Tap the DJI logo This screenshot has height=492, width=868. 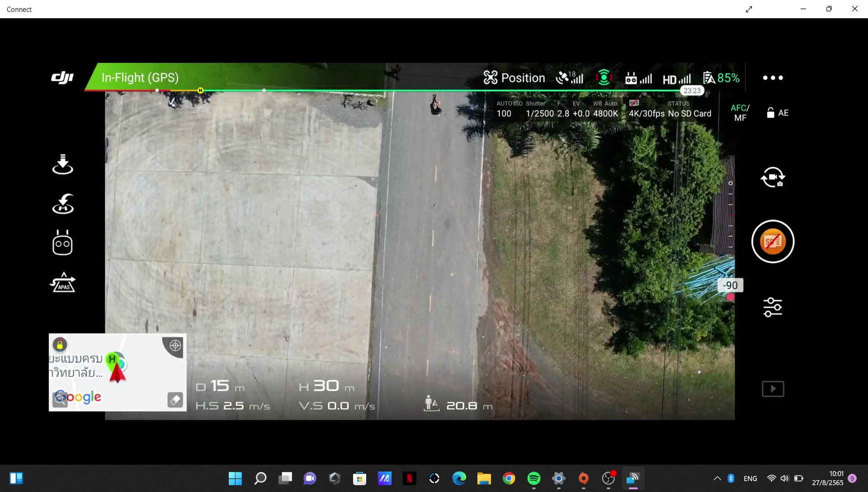pos(62,77)
